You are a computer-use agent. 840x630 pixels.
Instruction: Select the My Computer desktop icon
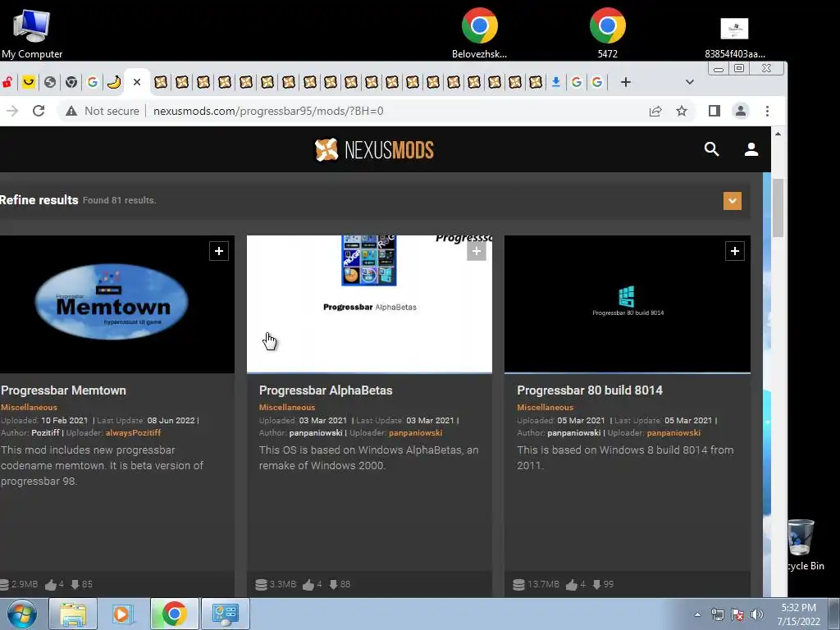click(32, 34)
